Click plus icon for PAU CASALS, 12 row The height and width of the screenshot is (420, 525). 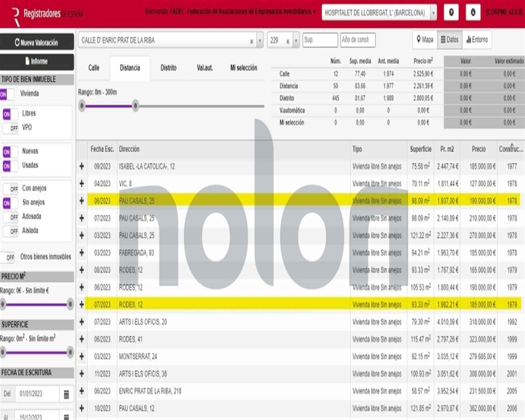[x=82, y=408]
